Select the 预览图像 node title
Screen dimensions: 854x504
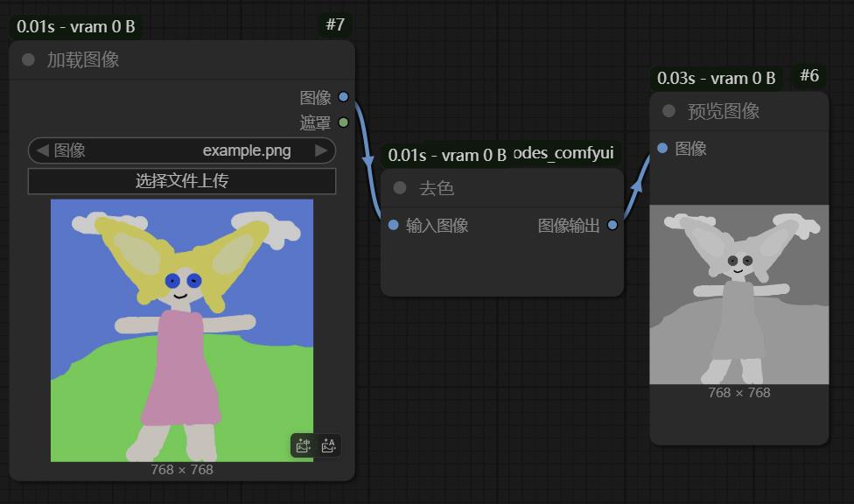click(724, 111)
